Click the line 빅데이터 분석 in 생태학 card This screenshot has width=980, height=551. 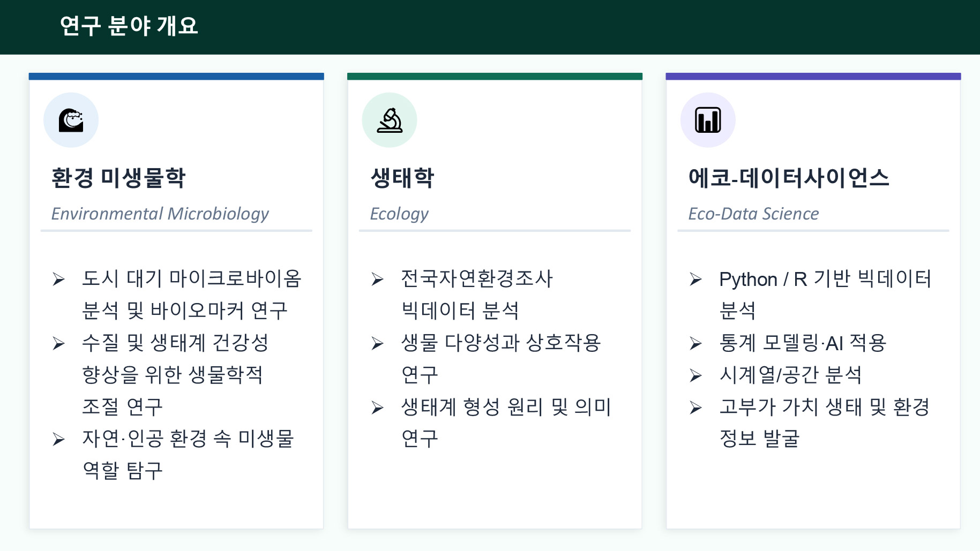point(460,311)
